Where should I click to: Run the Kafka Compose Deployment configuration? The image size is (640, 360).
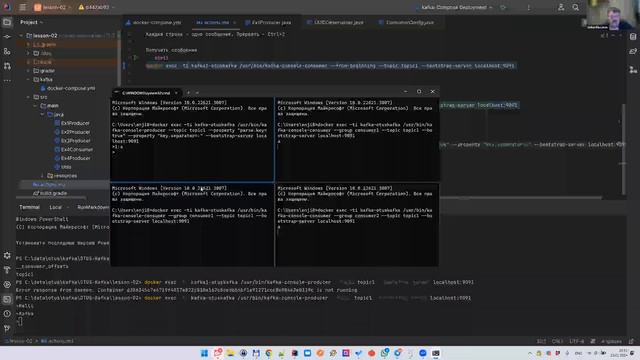(x=503, y=7)
